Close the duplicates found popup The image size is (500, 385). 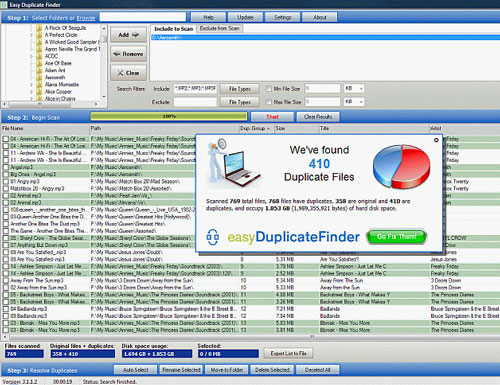coord(436,140)
